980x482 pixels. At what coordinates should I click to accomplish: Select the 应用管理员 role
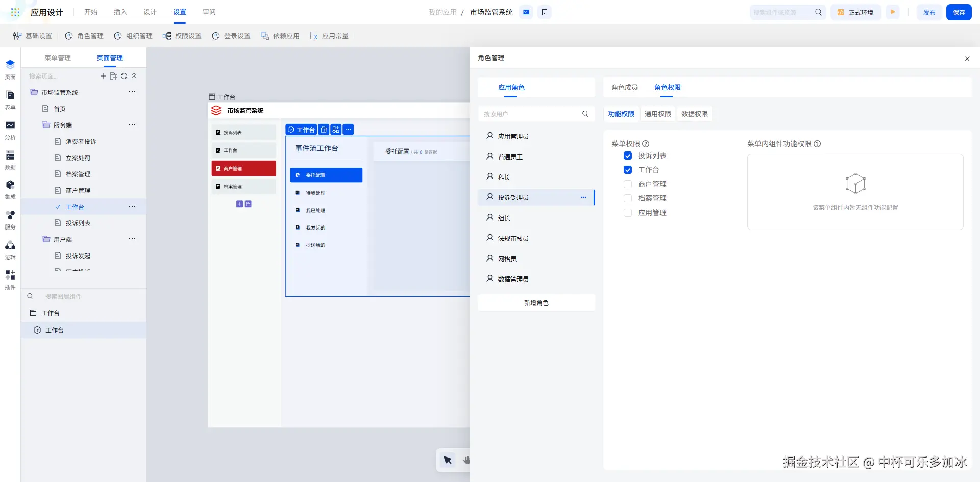(x=536, y=136)
